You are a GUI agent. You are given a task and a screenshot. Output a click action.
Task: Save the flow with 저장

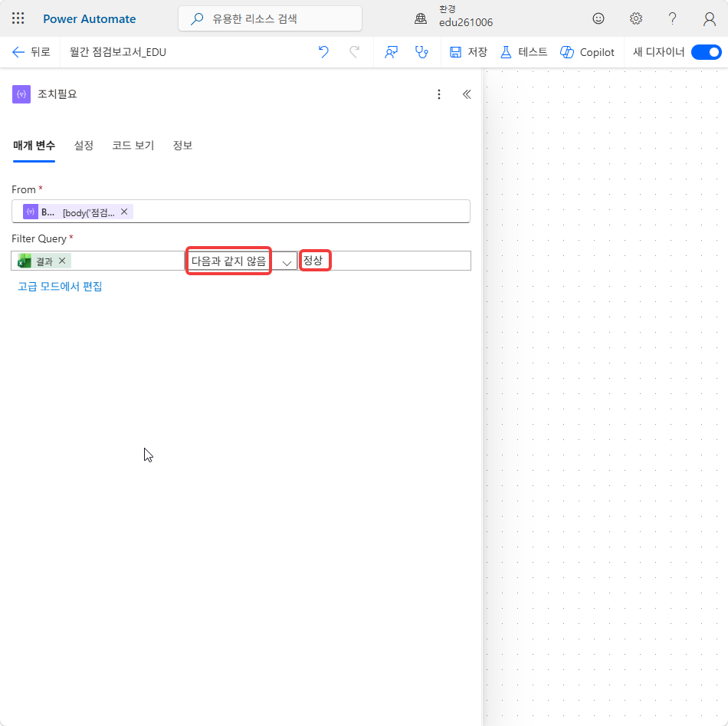[x=468, y=52]
